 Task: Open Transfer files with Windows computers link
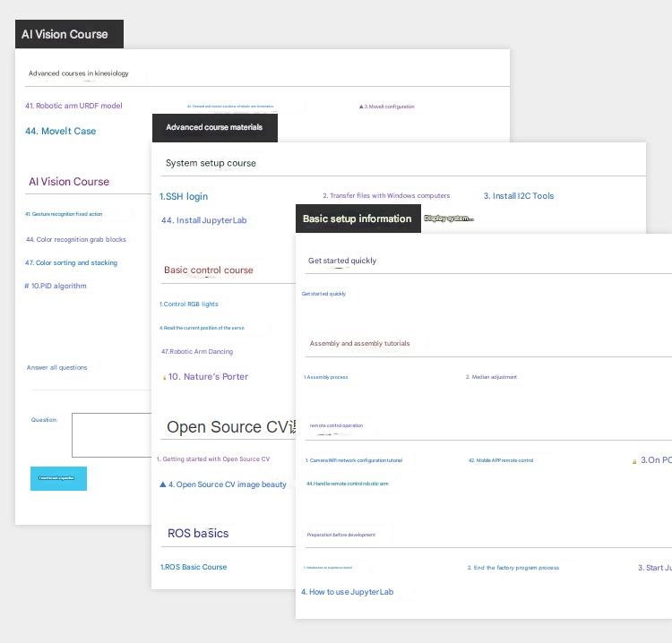pos(386,196)
